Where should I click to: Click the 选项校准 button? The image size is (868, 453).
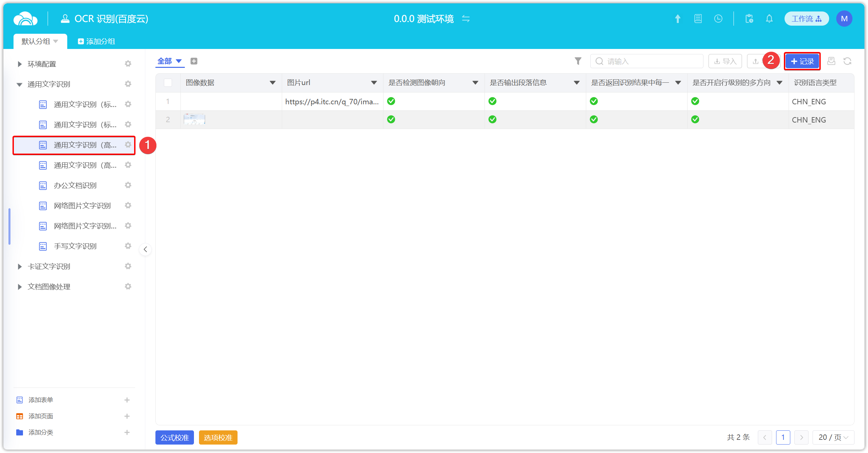(x=218, y=437)
